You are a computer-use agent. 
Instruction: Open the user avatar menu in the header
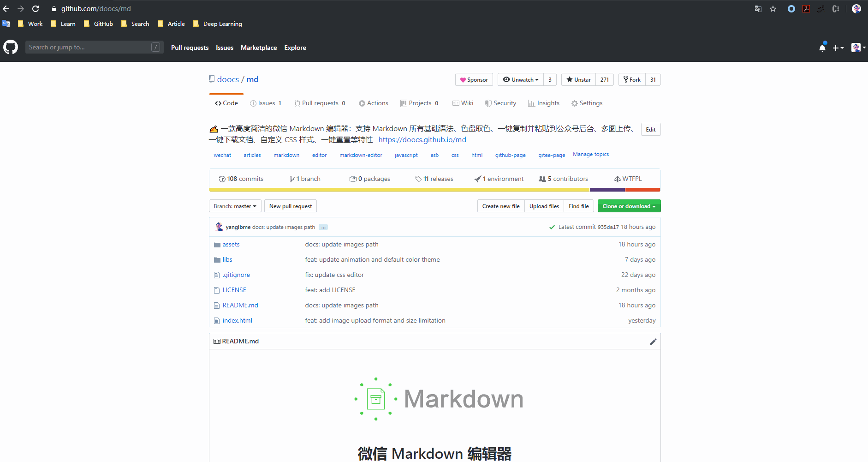pyautogui.click(x=858, y=48)
